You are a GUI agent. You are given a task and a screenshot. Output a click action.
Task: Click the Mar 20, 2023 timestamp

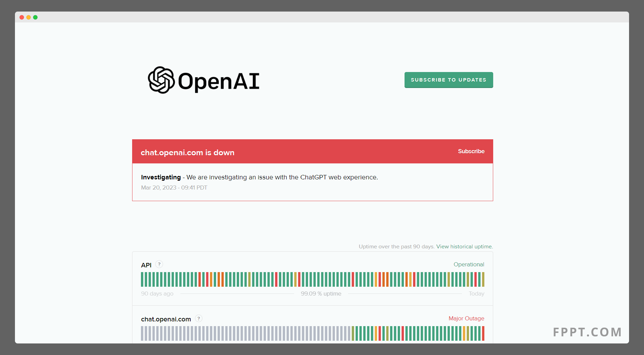point(174,188)
